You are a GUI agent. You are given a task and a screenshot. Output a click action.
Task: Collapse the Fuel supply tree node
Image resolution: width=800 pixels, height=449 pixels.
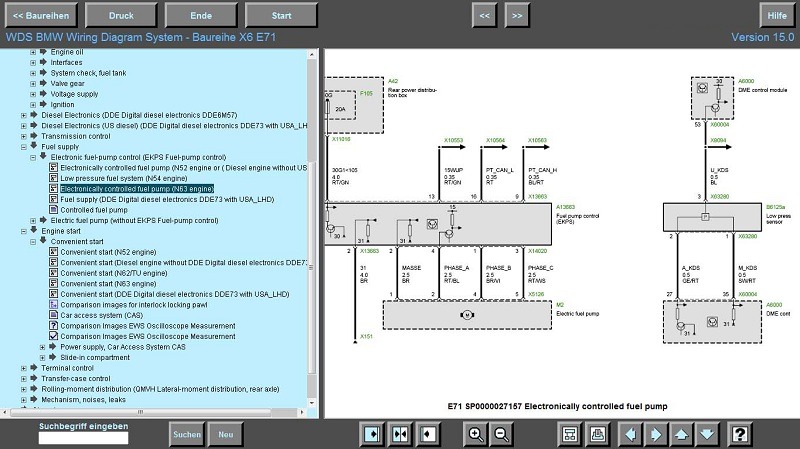coord(23,147)
